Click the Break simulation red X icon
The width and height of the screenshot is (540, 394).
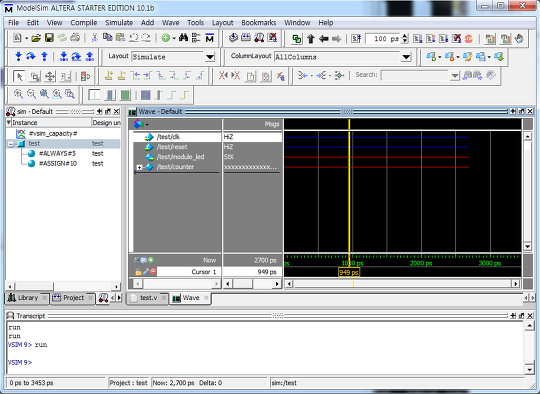pos(272,38)
